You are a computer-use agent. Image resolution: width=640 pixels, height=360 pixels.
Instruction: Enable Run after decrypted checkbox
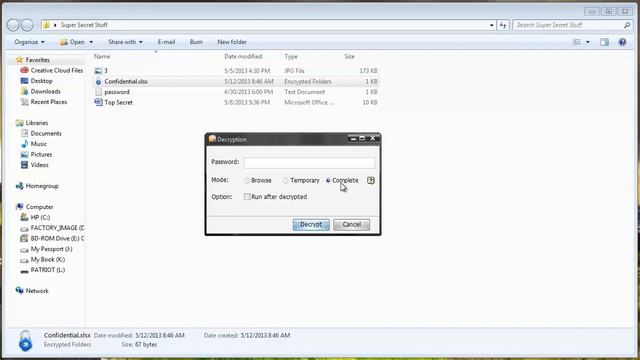click(x=247, y=197)
